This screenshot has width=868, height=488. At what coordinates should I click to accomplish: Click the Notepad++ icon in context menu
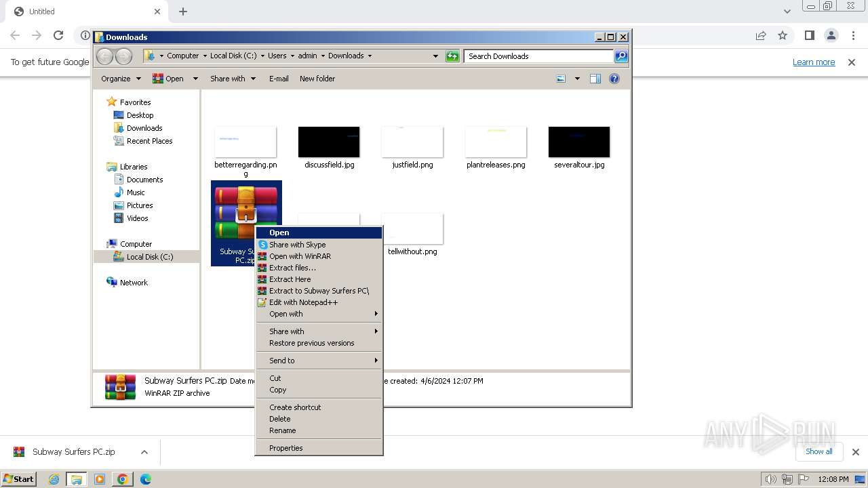(x=262, y=302)
